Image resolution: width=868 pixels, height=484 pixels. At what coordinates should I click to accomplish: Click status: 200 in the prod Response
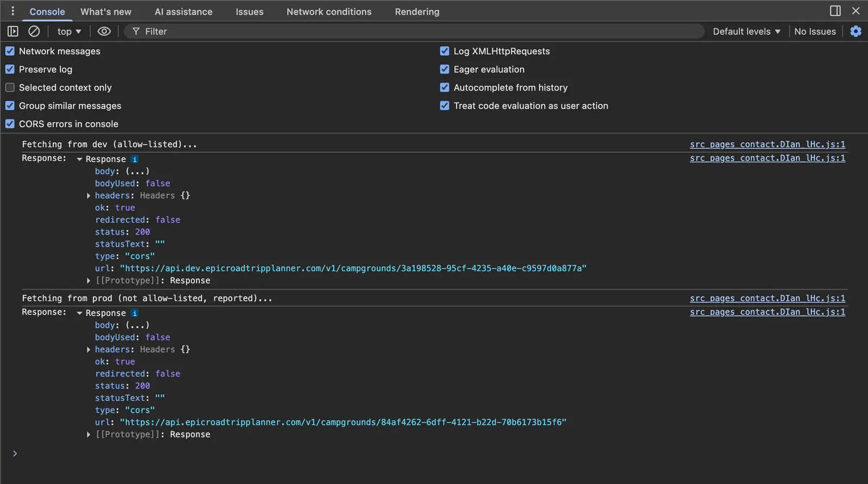coord(123,386)
